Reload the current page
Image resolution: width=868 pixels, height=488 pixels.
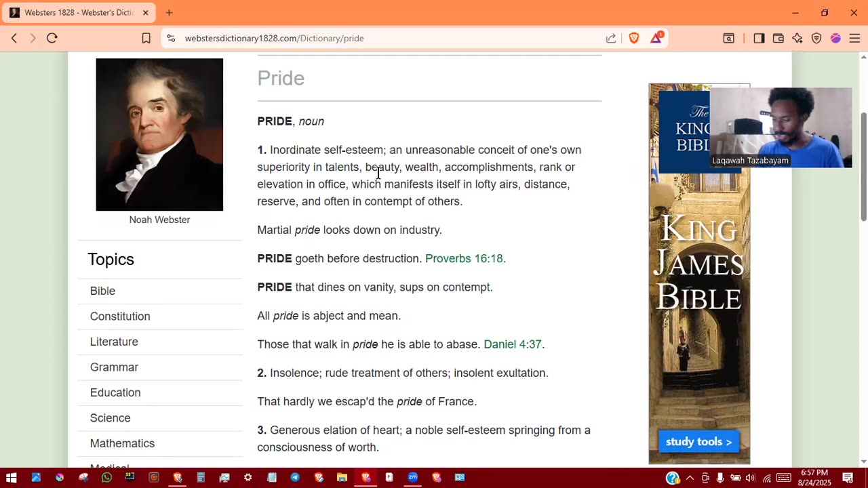[52, 39]
